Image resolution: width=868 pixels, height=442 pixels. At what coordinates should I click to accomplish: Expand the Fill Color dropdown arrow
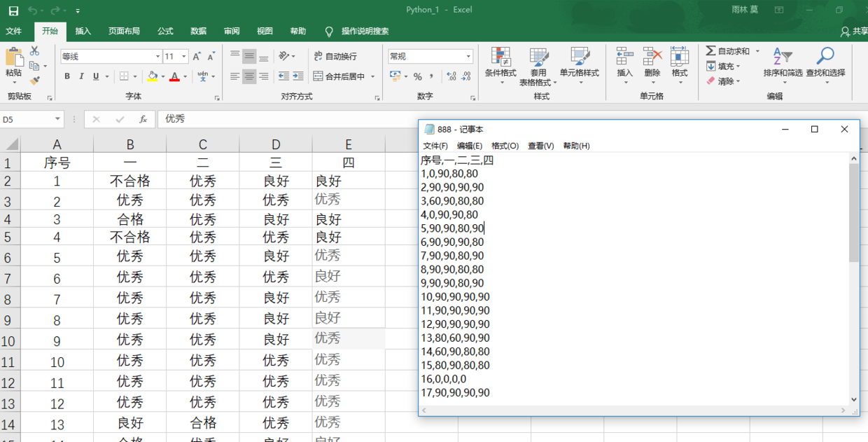pyautogui.click(x=162, y=76)
